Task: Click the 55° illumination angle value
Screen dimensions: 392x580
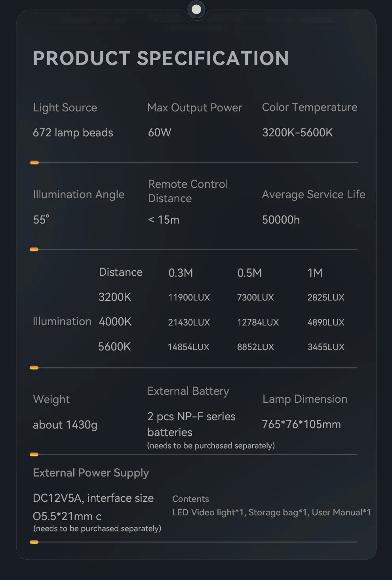Action: coord(41,219)
